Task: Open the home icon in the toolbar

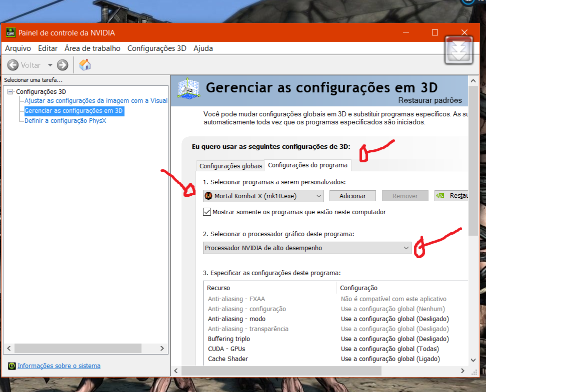Action: coord(85,65)
